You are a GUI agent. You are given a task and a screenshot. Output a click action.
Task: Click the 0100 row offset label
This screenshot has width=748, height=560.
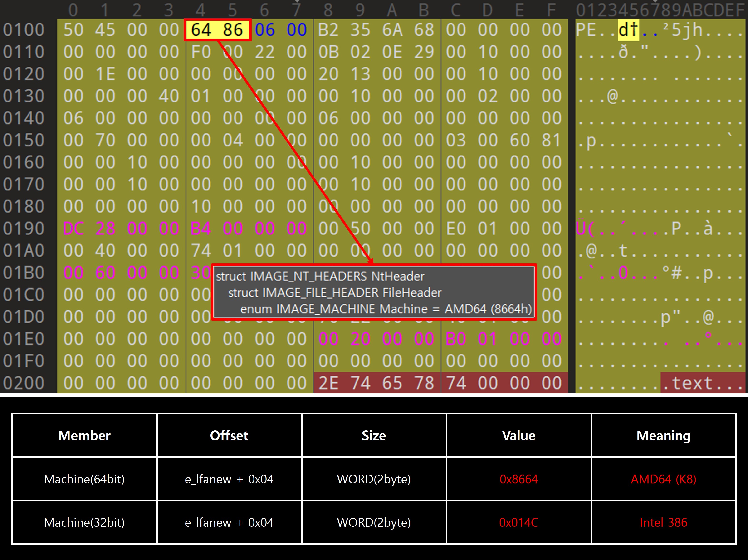click(24, 30)
